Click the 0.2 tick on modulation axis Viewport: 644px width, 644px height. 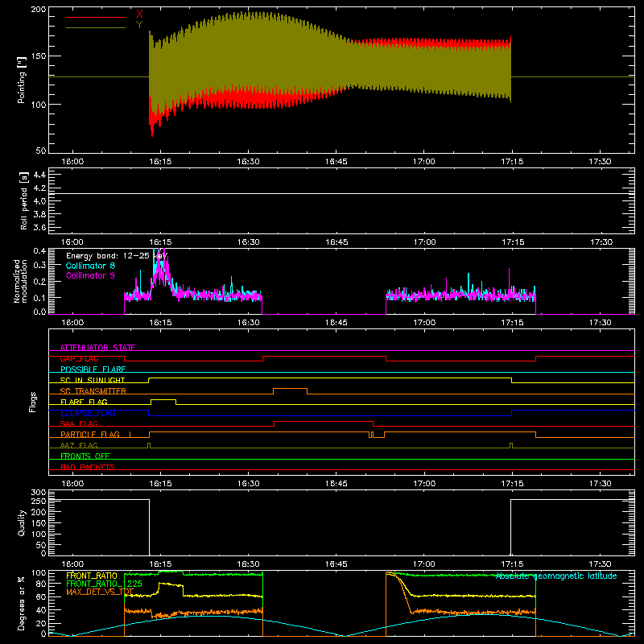coord(39,282)
